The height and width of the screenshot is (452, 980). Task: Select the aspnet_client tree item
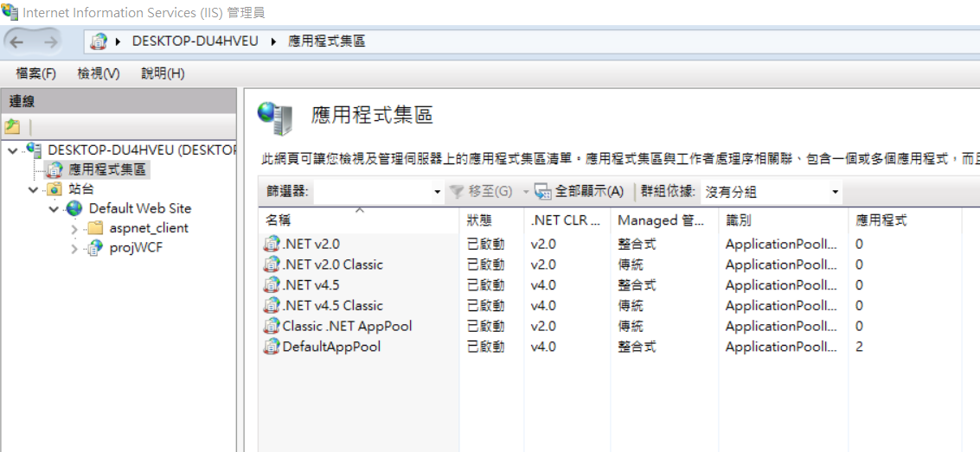click(149, 228)
